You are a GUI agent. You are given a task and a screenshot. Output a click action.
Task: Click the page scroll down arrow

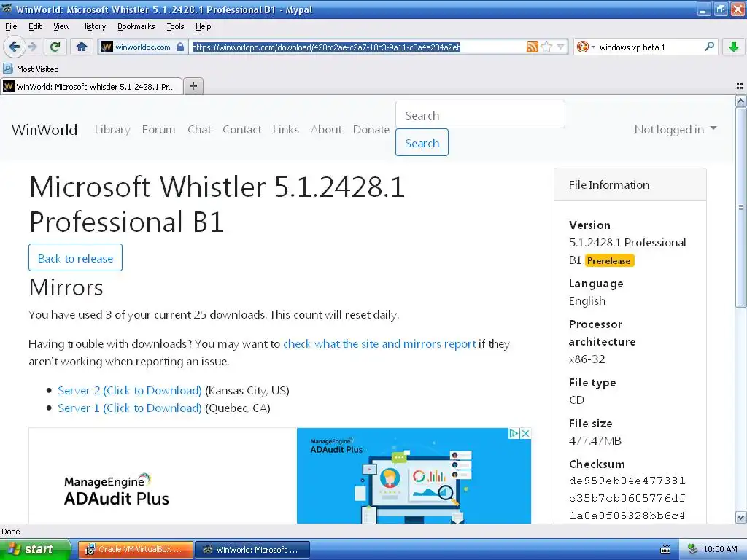pos(740,518)
